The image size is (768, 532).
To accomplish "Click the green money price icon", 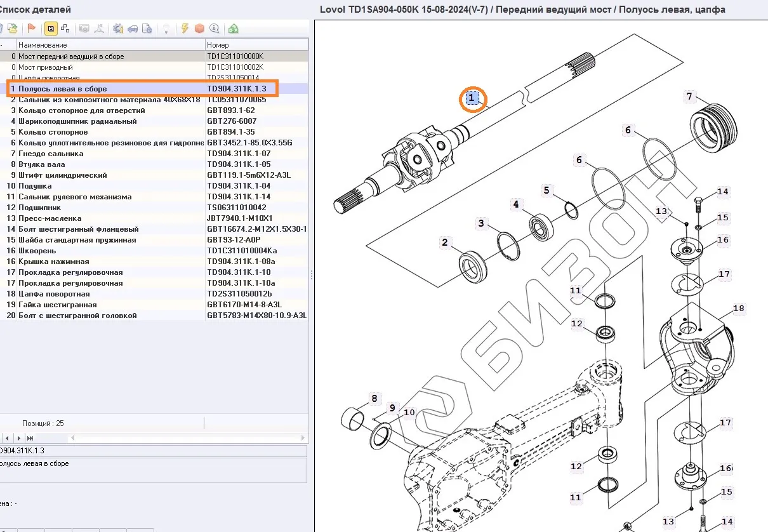I will click(234, 29).
